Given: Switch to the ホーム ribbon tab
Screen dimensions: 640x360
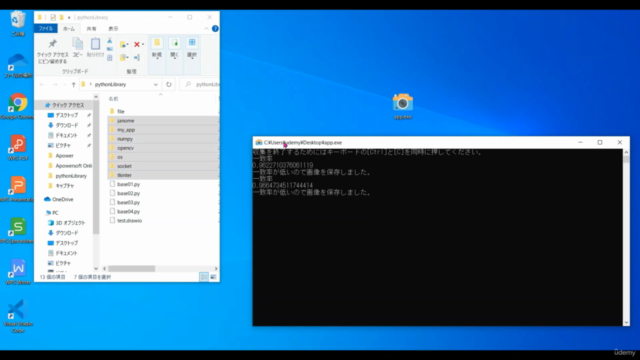Looking at the screenshot, I should (69, 29).
